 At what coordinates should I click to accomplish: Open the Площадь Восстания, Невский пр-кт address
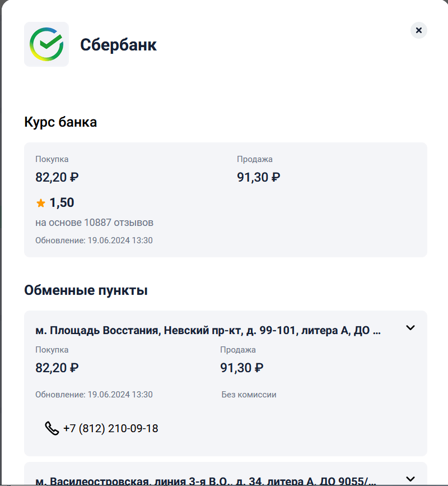click(x=208, y=331)
